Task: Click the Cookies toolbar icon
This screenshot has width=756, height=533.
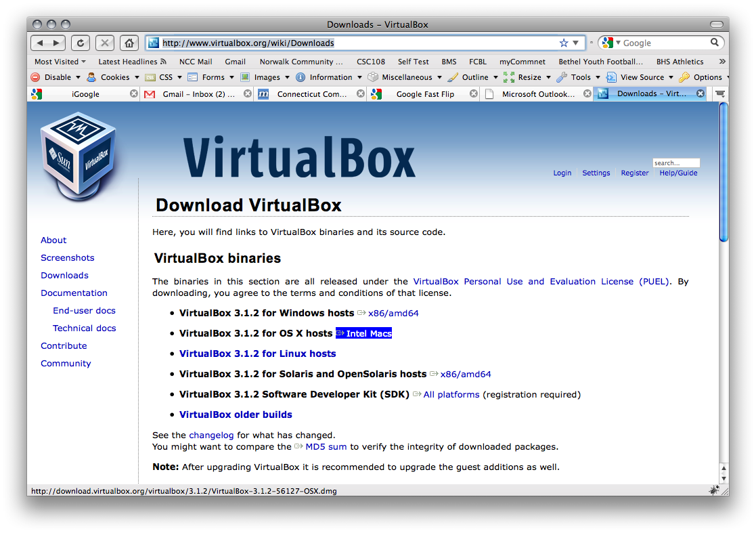Action: [91, 77]
